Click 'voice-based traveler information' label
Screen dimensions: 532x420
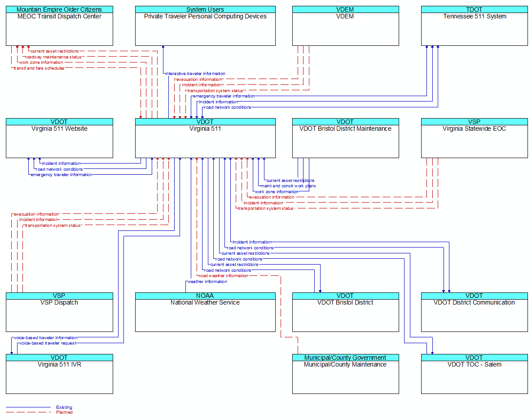[46, 338]
